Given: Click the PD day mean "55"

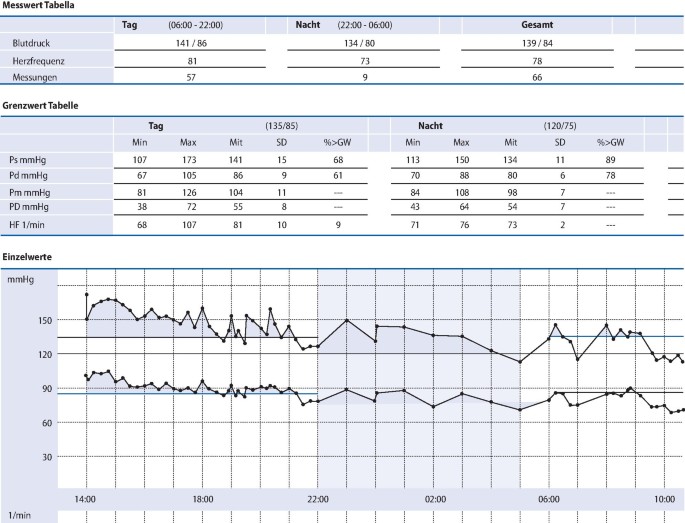Looking at the screenshot, I should (238, 207).
